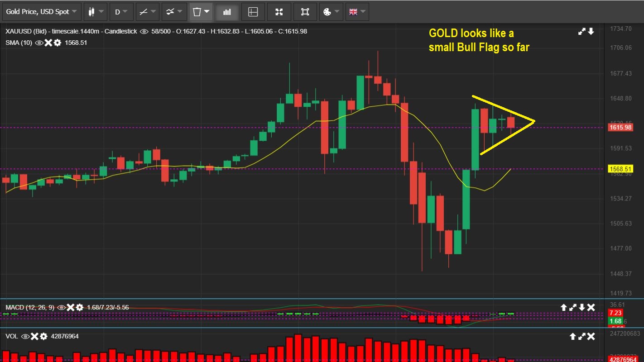The image size is (644, 362).
Task: Open the Gold Price, USD Spot instrument dropdown
Action: (x=42, y=12)
